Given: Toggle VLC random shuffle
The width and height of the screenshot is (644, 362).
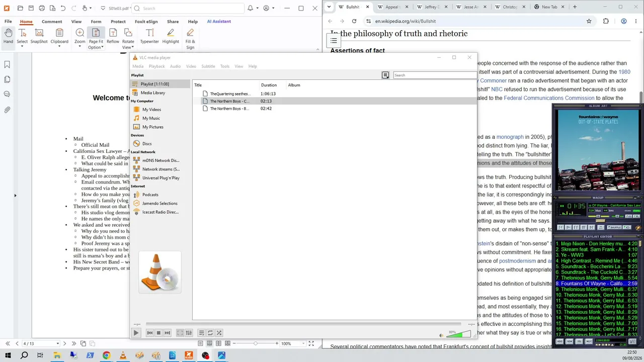Looking at the screenshot, I should coord(219,333).
